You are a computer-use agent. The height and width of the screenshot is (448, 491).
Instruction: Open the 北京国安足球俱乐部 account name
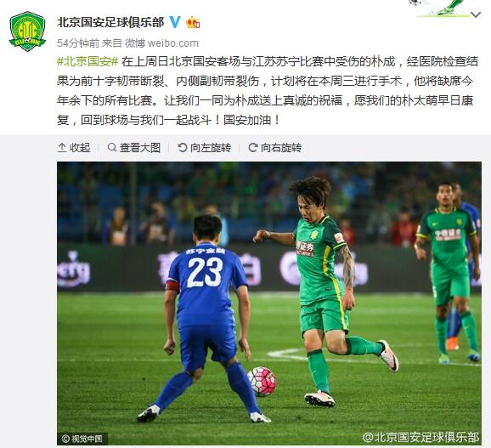110,22
